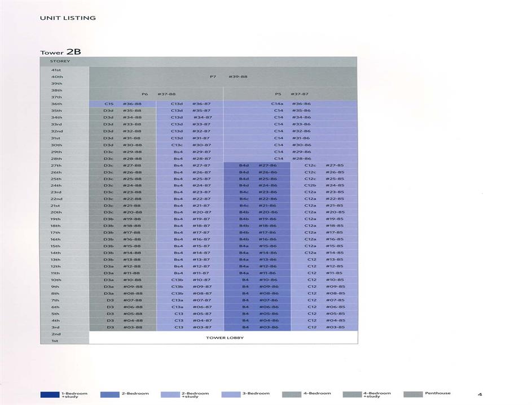The width and height of the screenshot is (532, 405).
Task: Click unit B4 #03-86
Action: pos(257,327)
